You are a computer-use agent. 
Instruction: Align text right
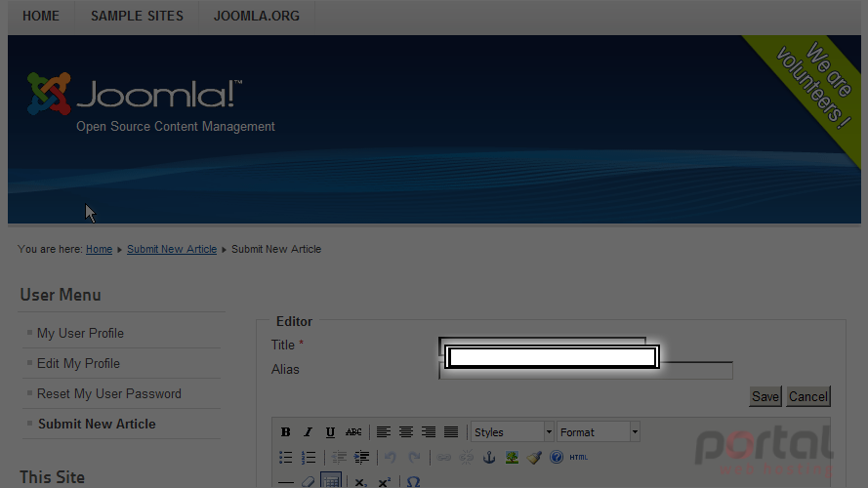pyautogui.click(x=428, y=432)
